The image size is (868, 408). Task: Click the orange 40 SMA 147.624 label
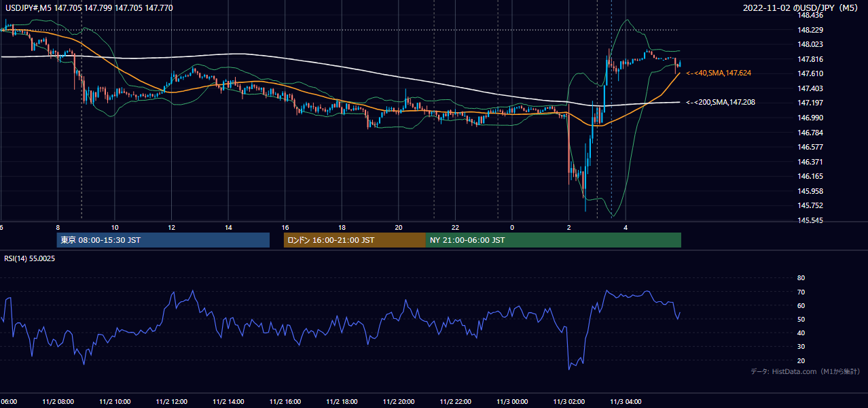(719, 73)
